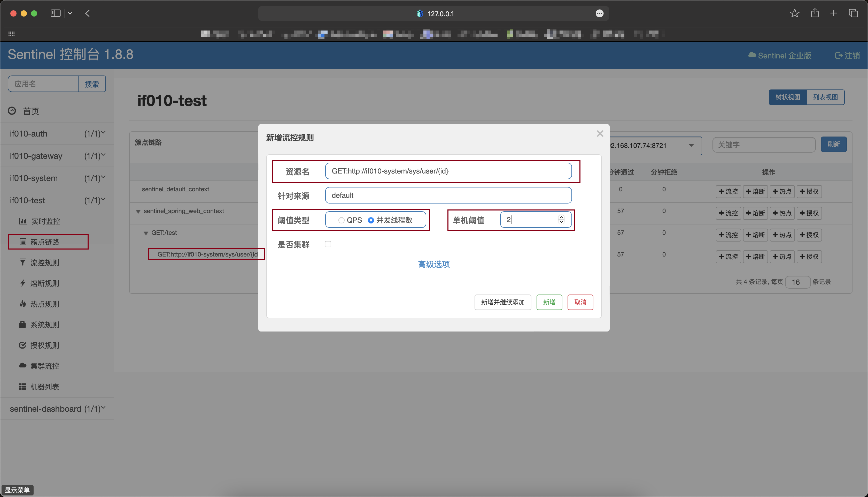The height and width of the screenshot is (497, 868).
Task: Add 熔断 rule for GET:/test row
Action: pyautogui.click(x=755, y=235)
